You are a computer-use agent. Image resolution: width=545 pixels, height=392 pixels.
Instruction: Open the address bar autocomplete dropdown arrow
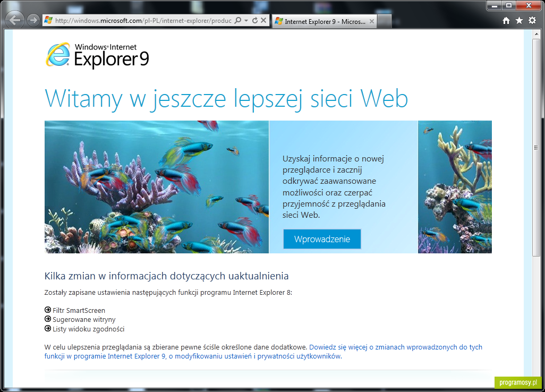(246, 21)
